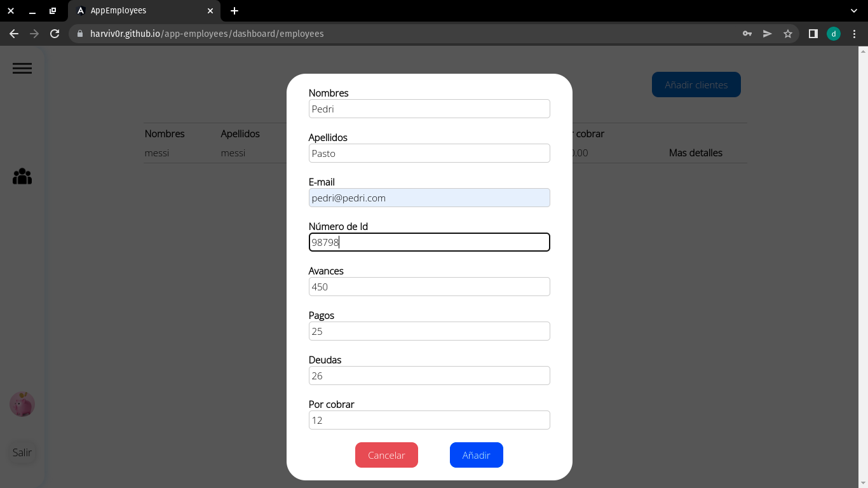Toggle the browser side panel
Image resolution: width=868 pixels, height=488 pixels.
(x=813, y=34)
